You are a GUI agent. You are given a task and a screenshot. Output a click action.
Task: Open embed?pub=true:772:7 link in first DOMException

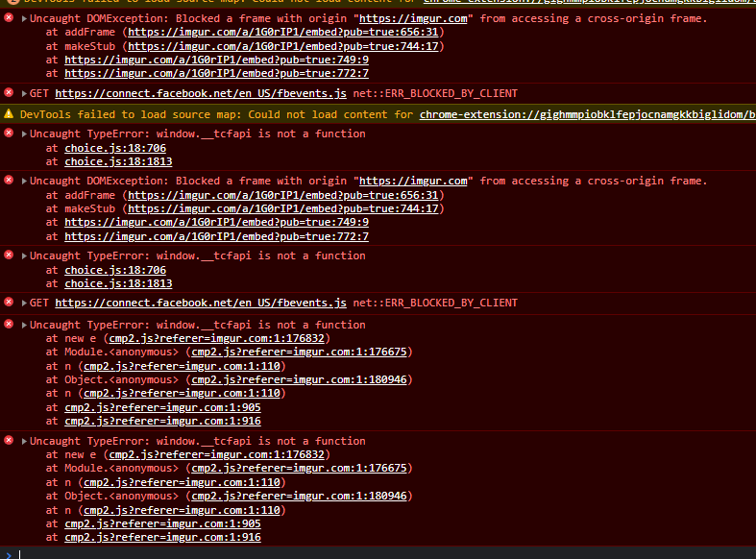coord(216,73)
